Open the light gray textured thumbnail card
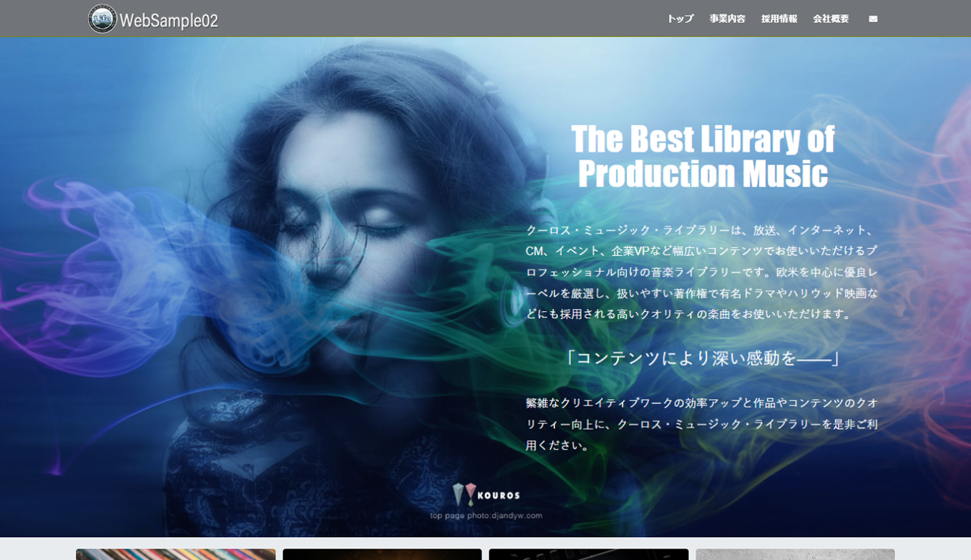 pos(794,554)
